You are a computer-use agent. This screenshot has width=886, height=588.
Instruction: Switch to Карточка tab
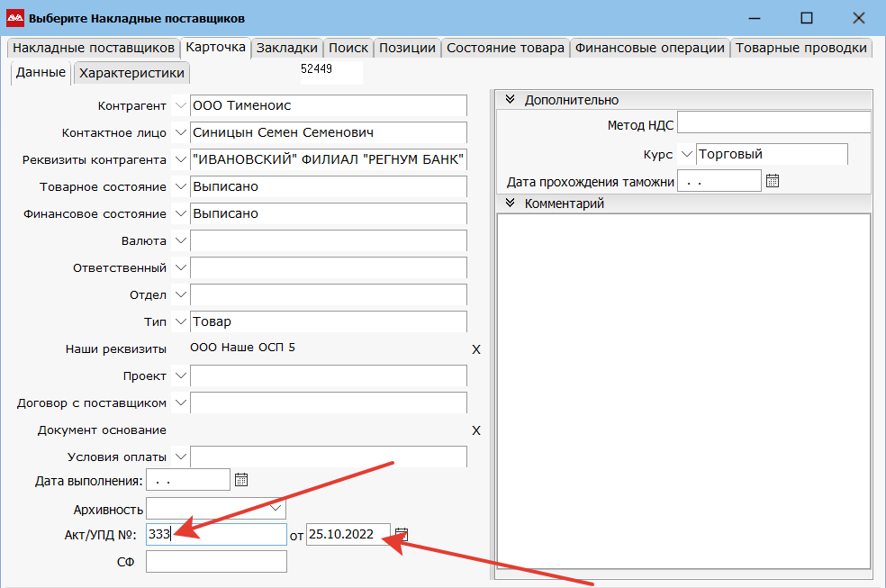(215, 48)
